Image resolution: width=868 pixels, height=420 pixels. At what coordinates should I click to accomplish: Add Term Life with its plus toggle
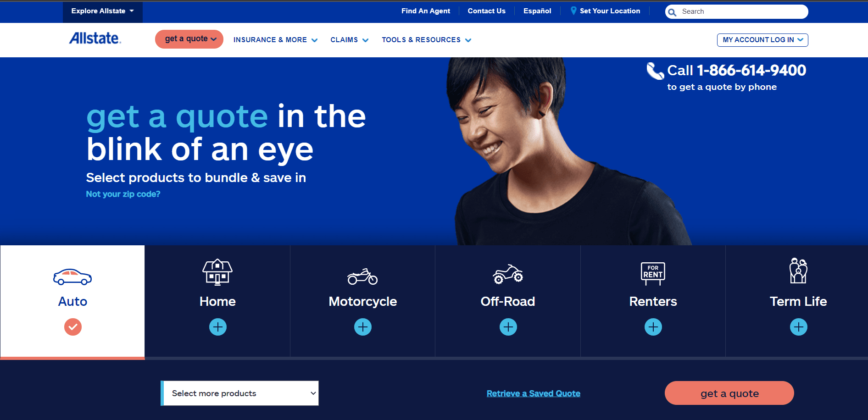coord(799,327)
